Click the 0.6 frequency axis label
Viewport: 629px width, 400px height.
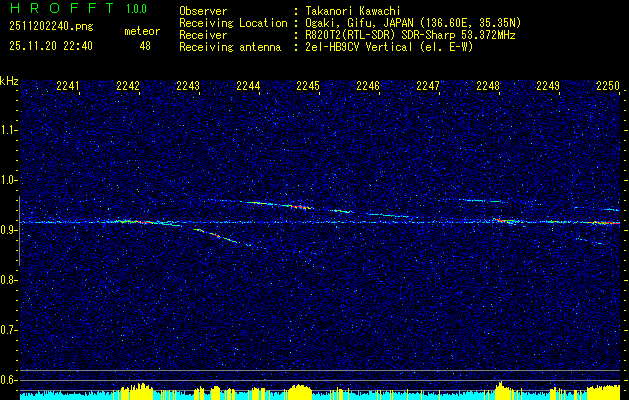(8, 380)
